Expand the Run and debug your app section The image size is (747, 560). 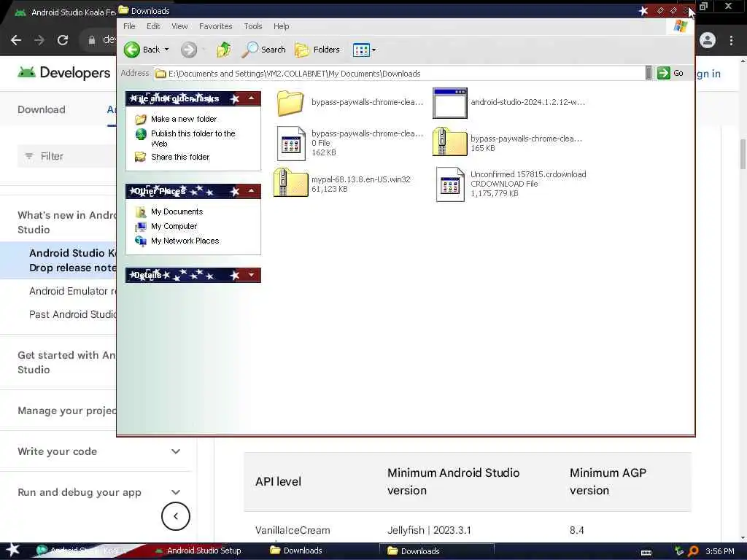click(176, 492)
